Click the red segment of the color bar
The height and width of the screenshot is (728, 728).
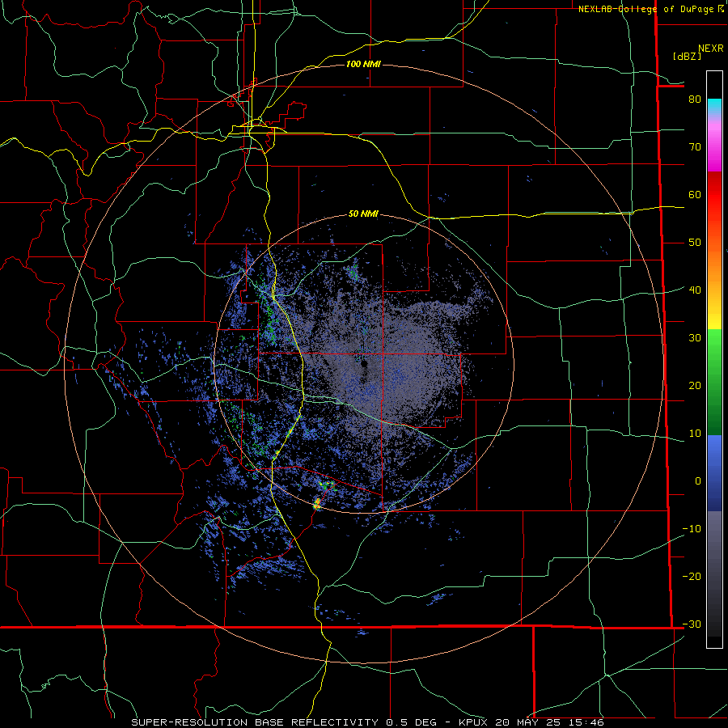[714, 195]
